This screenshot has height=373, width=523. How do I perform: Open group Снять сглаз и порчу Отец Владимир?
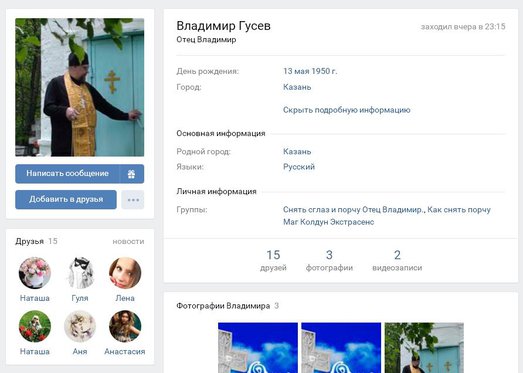click(x=353, y=210)
